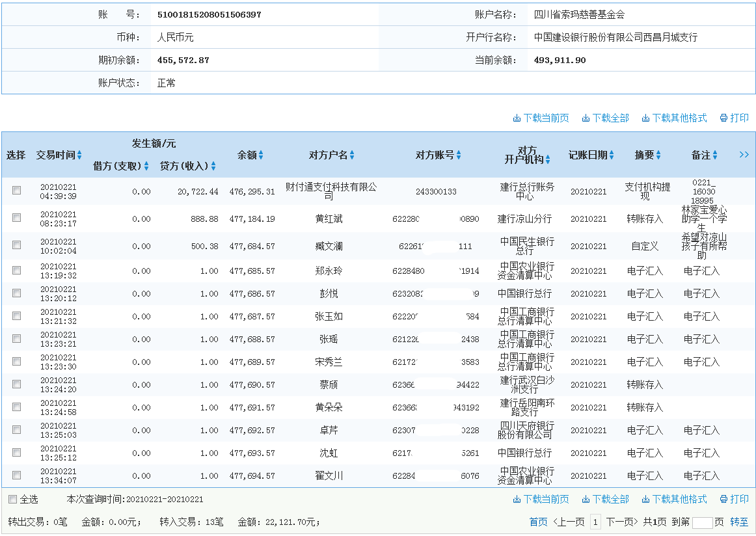
Task: Check the row checkbox for 黄红斌
Action: (16, 217)
